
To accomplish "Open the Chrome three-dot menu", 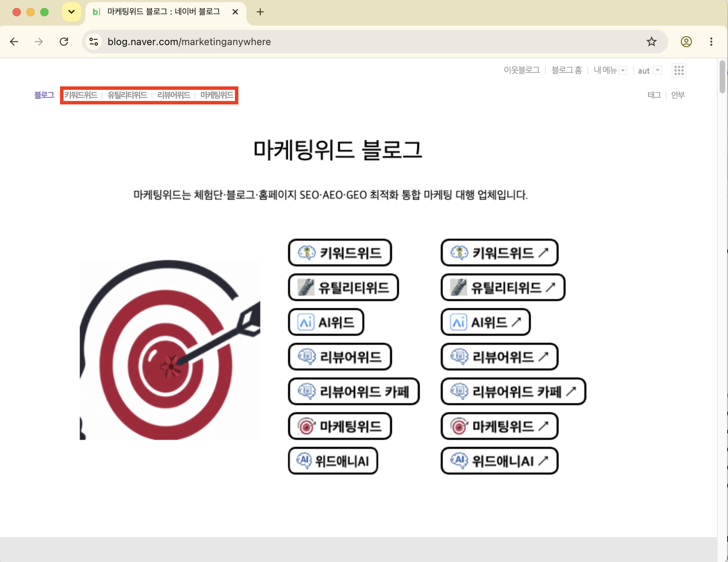I will pyautogui.click(x=711, y=42).
